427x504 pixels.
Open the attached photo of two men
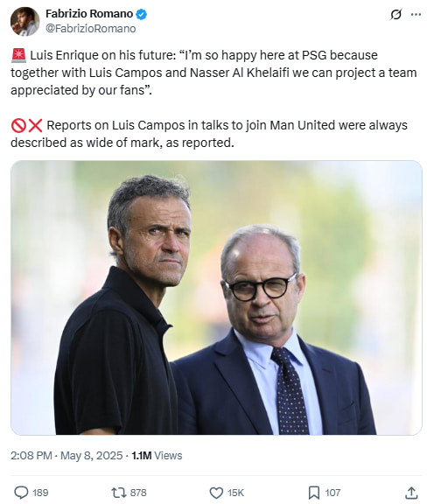[216, 297]
